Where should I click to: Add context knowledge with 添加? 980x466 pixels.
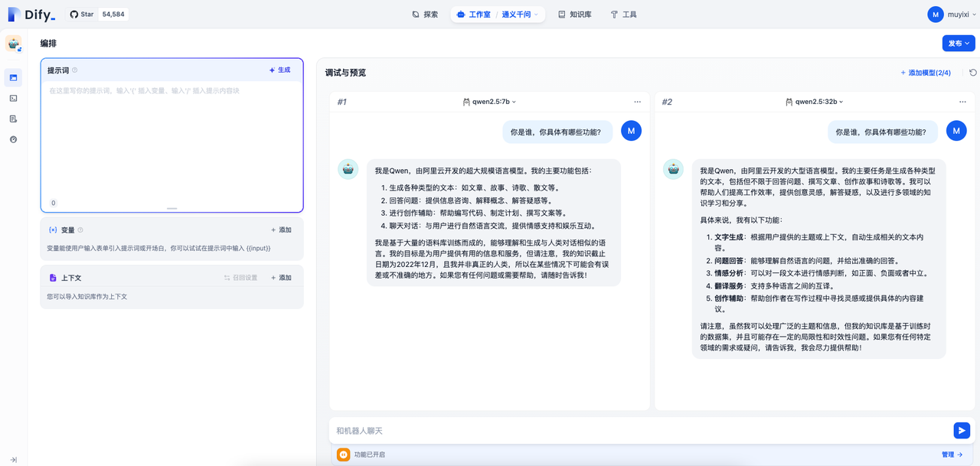[x=281, y=278]
